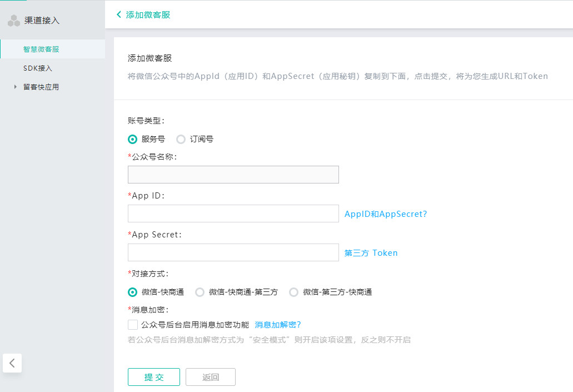Click the AppID和AppSecret? help link
Image resolution: width=573 pixels, height=392 pixels.
(386, 214)
